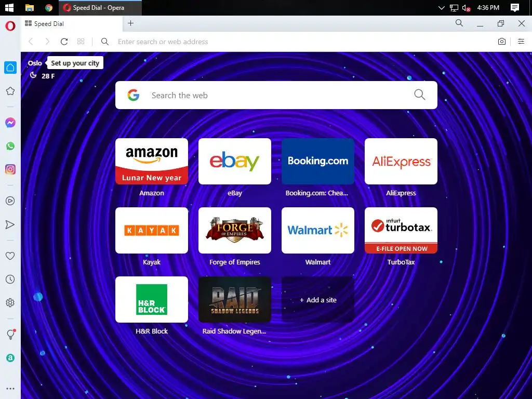Open the Raid Shadow Legends tile
The width and height of the screenshot is (532, 399).
pyautogui.click(x=235, y=300)
